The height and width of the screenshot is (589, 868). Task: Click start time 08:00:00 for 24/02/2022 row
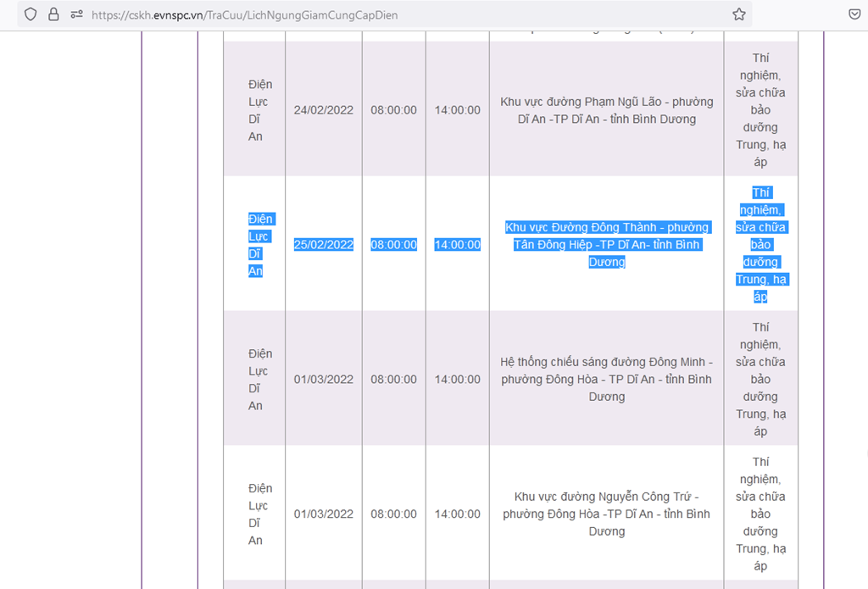pos(393,110)
